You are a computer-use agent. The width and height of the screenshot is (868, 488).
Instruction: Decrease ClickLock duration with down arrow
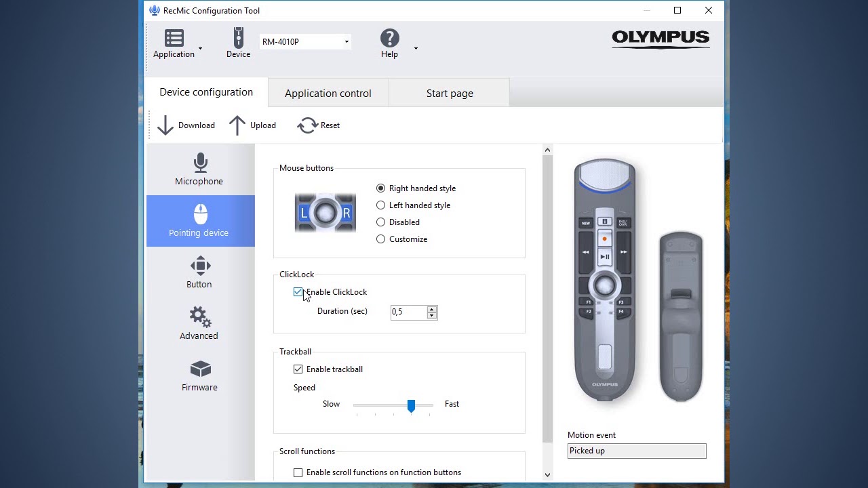coord(431,315)
